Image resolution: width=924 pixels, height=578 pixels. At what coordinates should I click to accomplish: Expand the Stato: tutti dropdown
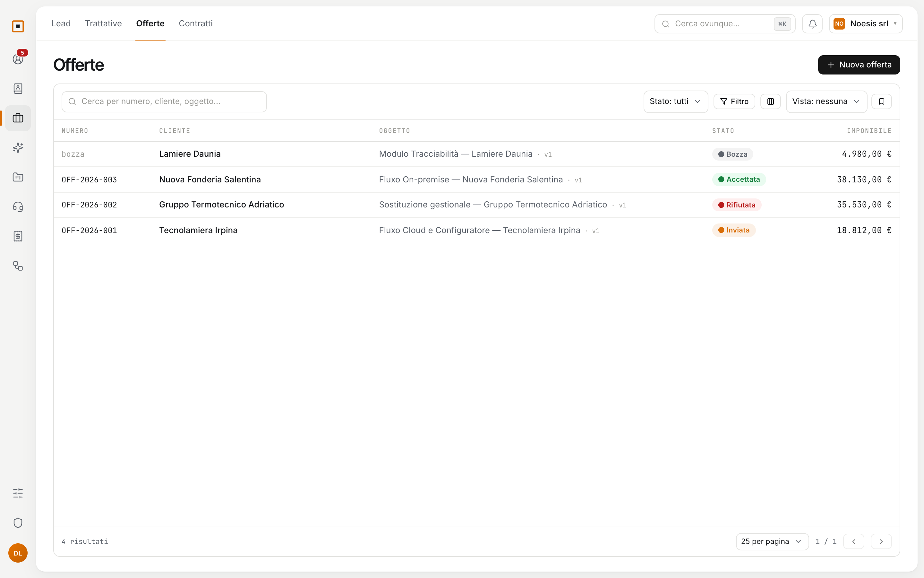[675, 101]
